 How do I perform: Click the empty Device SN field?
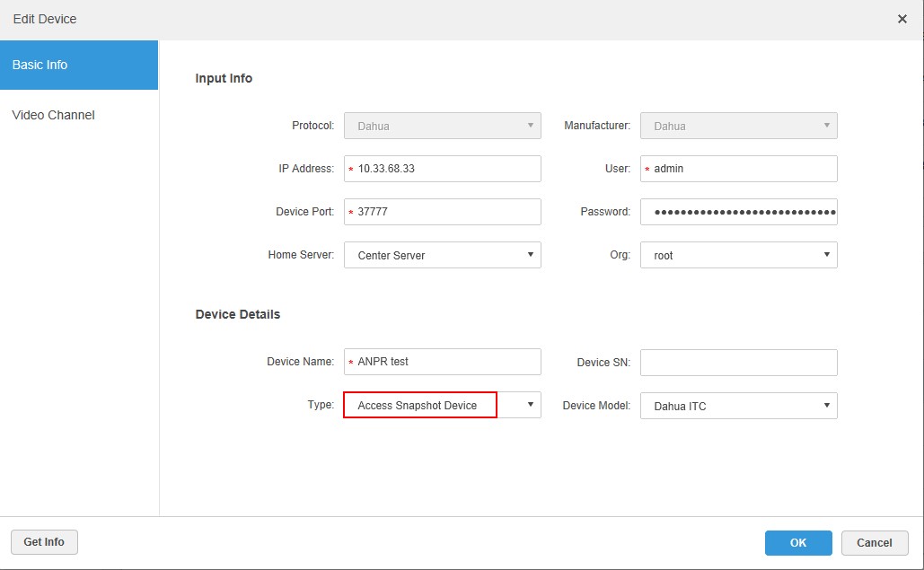[738, 363]
